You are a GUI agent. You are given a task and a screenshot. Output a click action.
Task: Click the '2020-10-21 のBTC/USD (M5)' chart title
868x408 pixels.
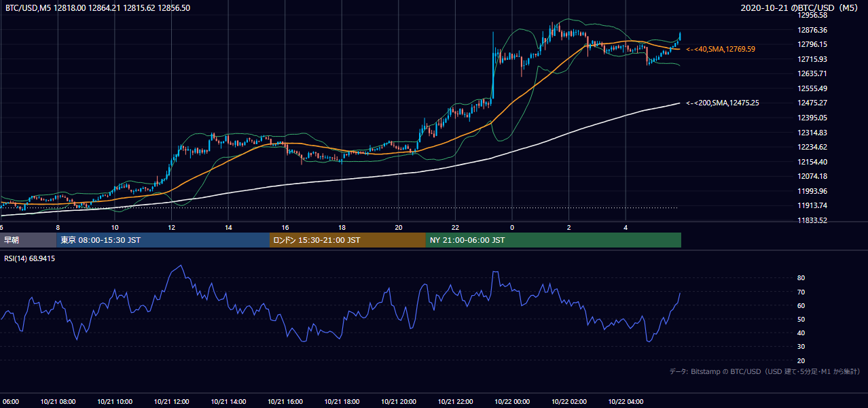click(799, 7)
